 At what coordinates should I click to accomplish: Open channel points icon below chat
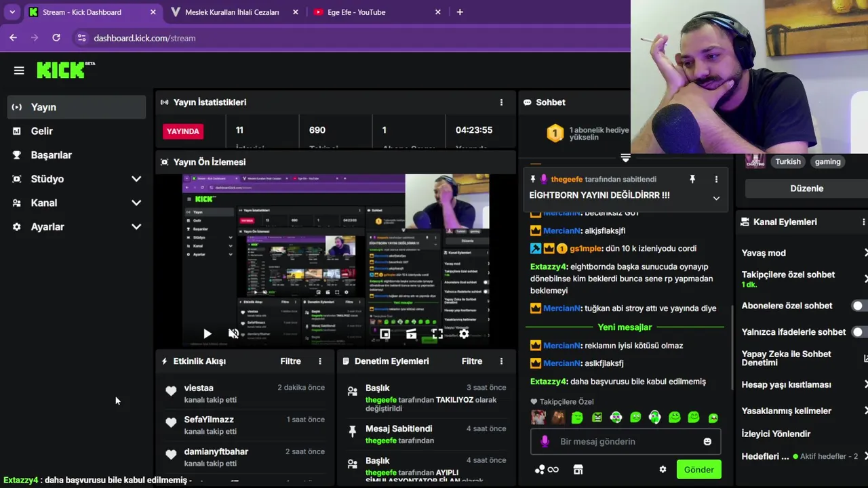547,470
